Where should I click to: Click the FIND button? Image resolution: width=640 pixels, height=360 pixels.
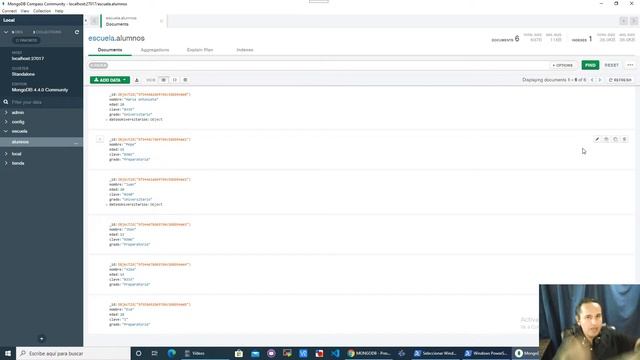pos(590,65)
